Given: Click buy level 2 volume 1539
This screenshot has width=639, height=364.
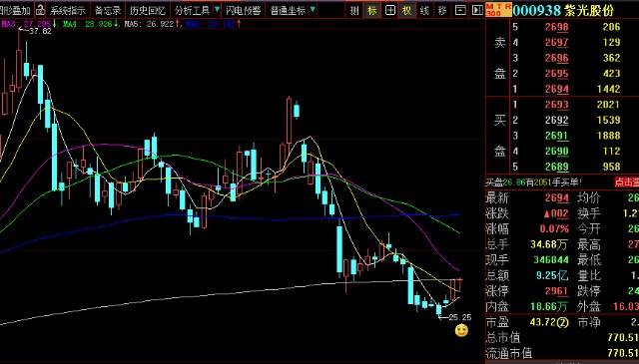Looking at the screenshot, I should [x=608, y=120].
